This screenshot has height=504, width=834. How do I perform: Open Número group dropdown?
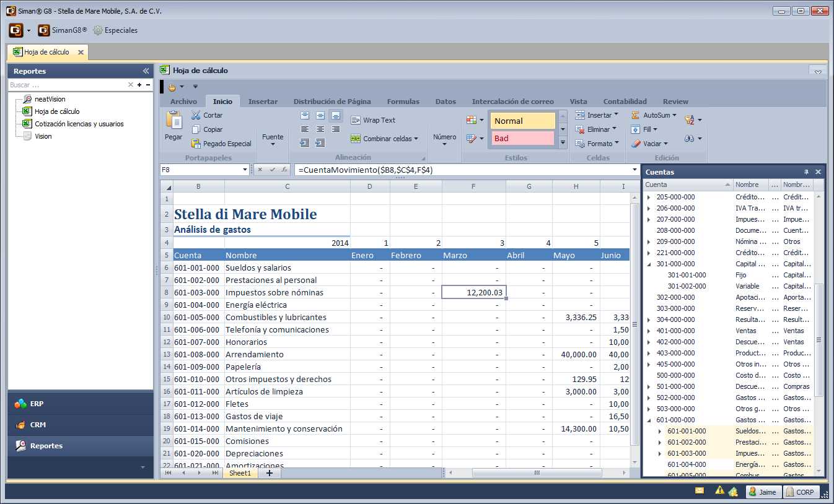(445, 141)
